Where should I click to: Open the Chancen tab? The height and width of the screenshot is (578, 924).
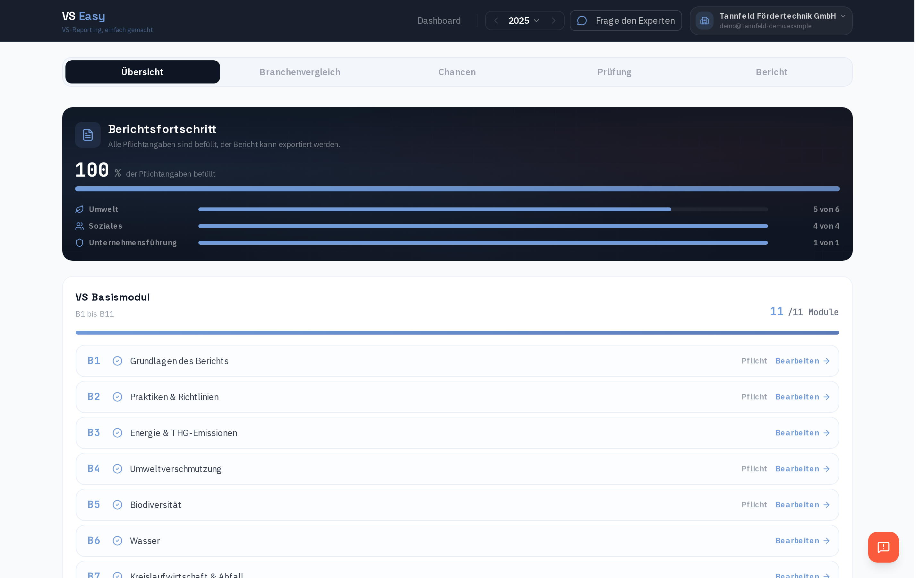457,72
